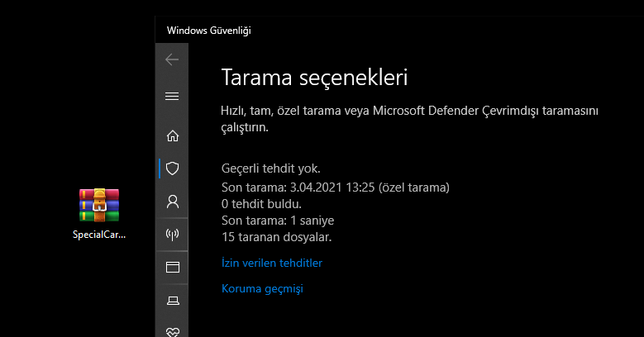Open the Home section icon

pos(173,135)
